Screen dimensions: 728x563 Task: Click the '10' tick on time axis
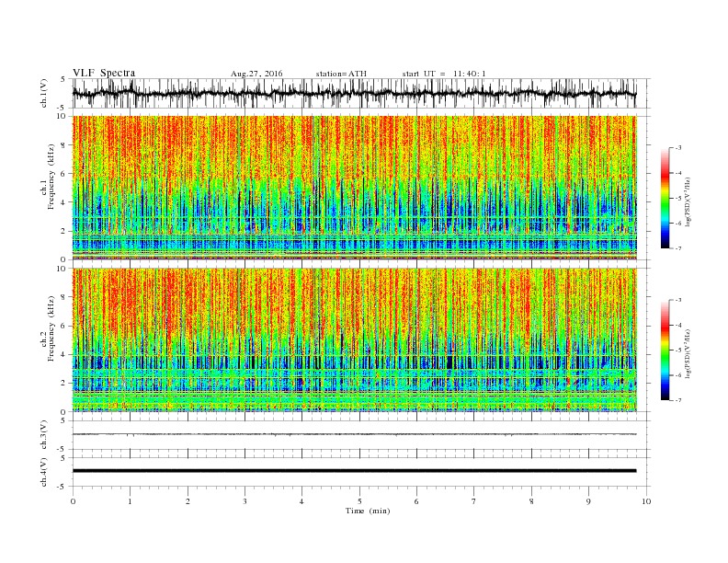coord(646,501)
